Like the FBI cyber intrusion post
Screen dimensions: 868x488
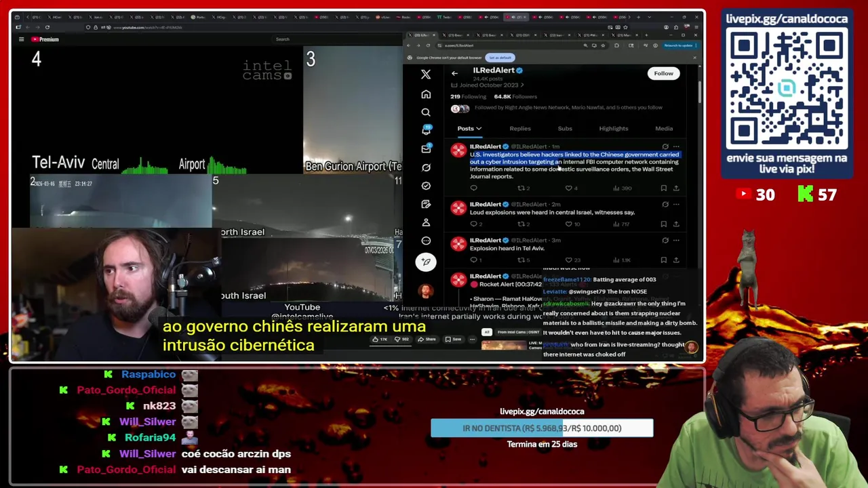(x=569, y=188)
